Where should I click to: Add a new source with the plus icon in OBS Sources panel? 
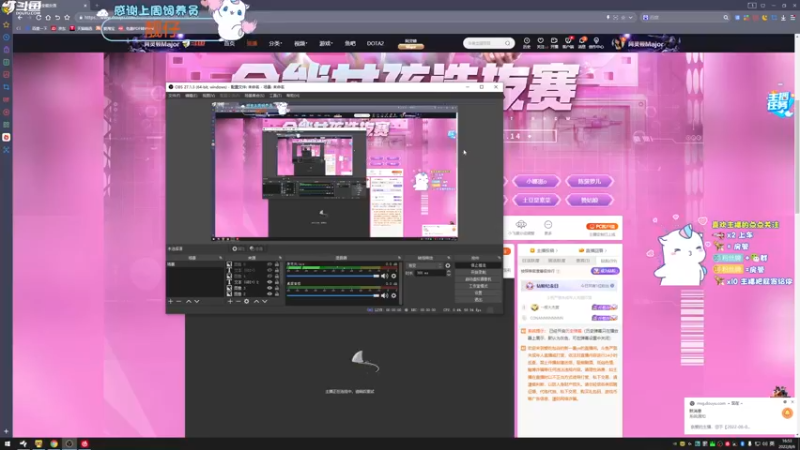230,302
